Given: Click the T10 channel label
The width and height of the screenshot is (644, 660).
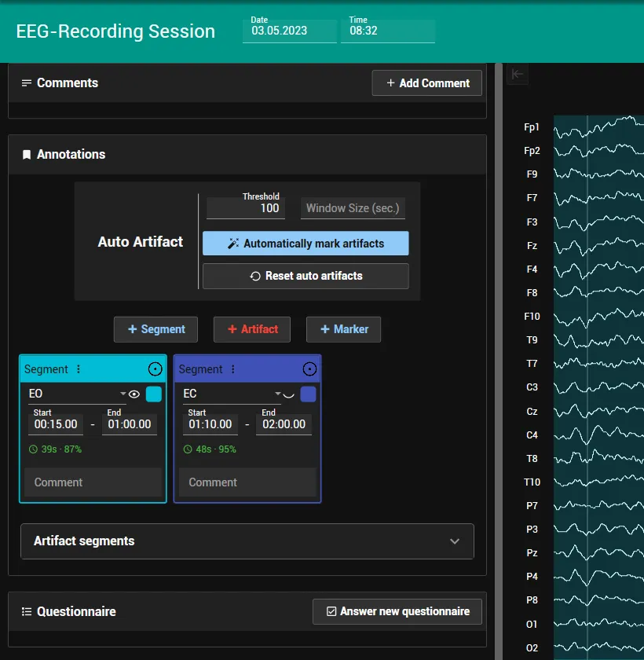Looking at the screenshot, I should (x=532, y=482).
